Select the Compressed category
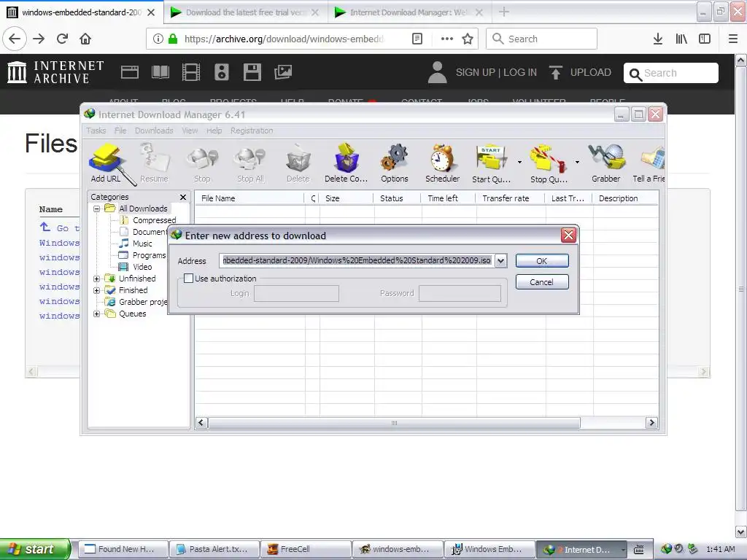This screenshot has height=560, width=747. [155, 220]
